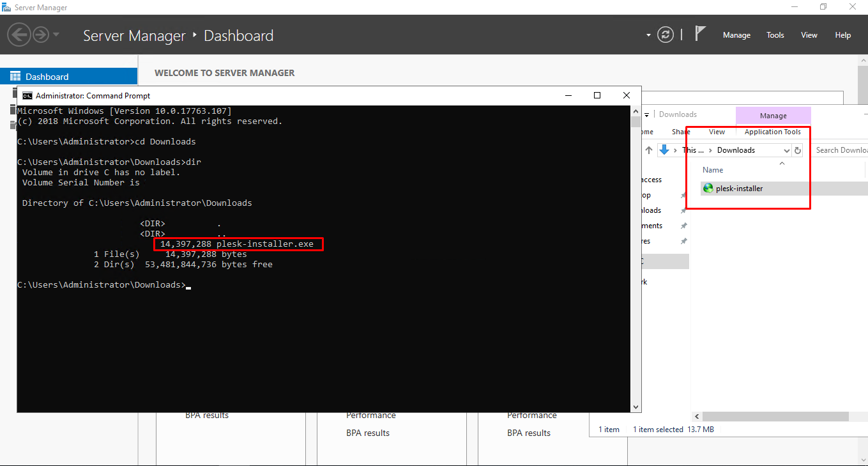Click the pin beside the Downloads entry

[x=683, y=211]
